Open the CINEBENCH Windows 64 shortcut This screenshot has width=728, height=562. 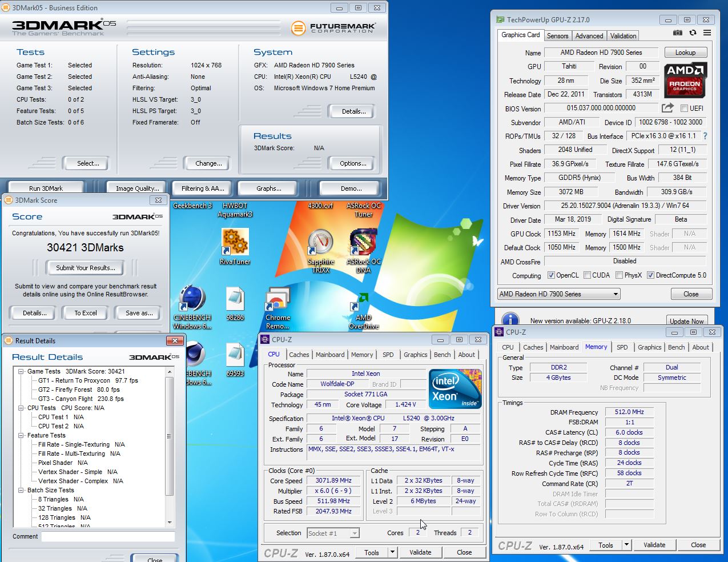tap(192, 308)
